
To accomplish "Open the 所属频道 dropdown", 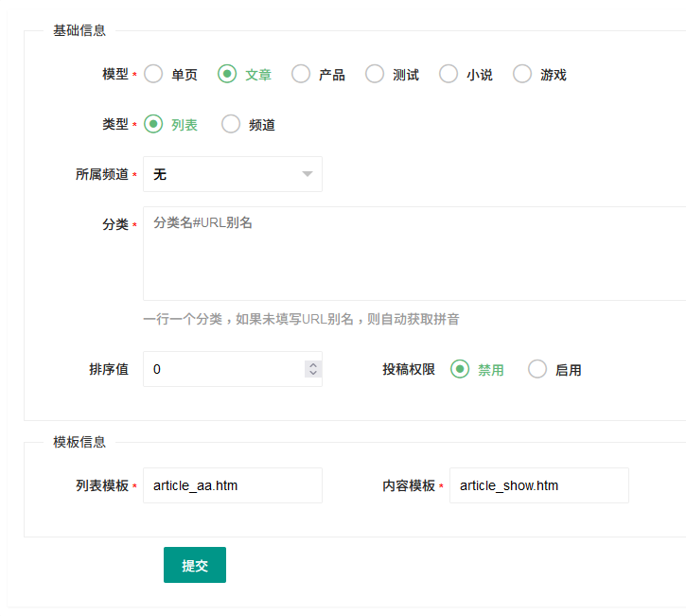I will click(233, 174).
